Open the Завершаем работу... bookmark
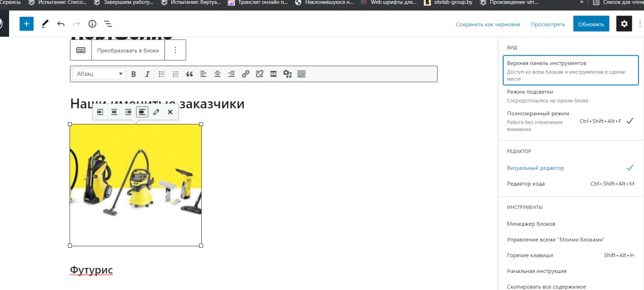The width and height of the screenshot is (644, 290). (x=123, y=3)
